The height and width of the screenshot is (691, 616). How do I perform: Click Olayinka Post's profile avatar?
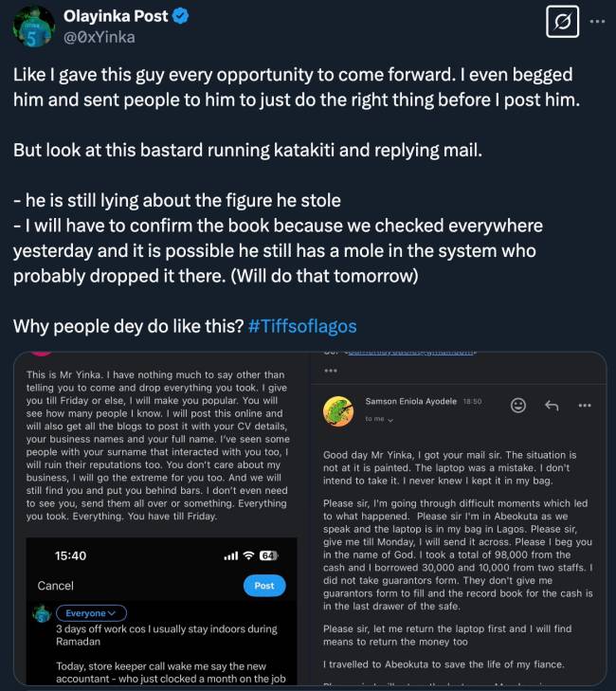coord(32,27)
